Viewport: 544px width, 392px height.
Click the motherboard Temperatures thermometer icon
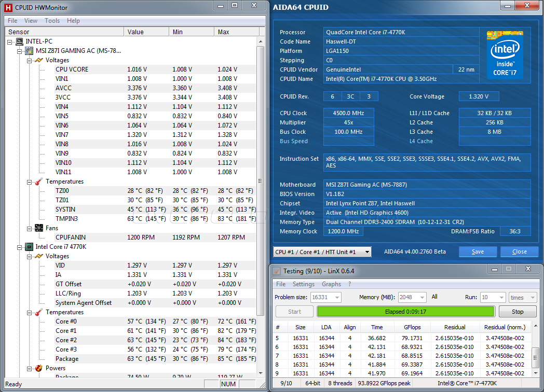pyautogui.click(x=39, y=181)
